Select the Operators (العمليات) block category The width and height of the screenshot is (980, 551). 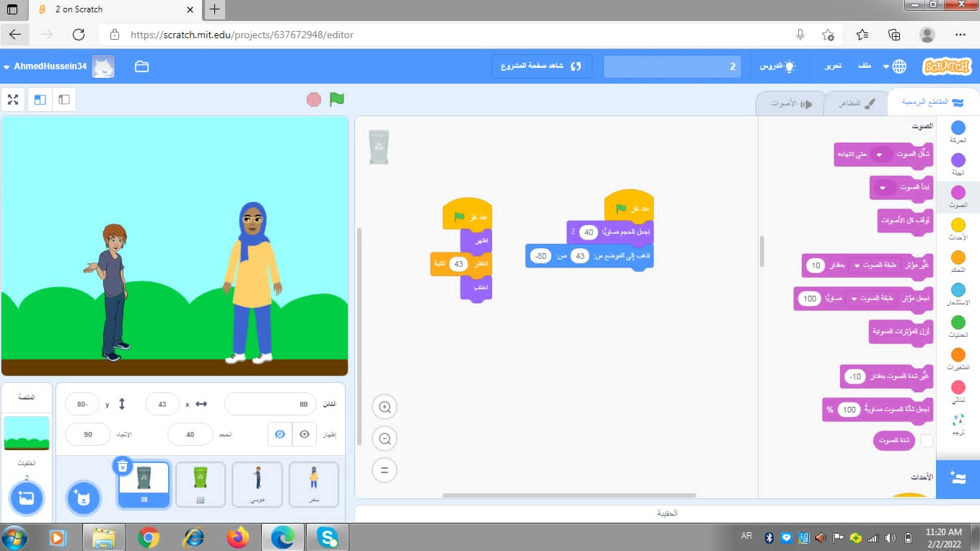point(958,327)
